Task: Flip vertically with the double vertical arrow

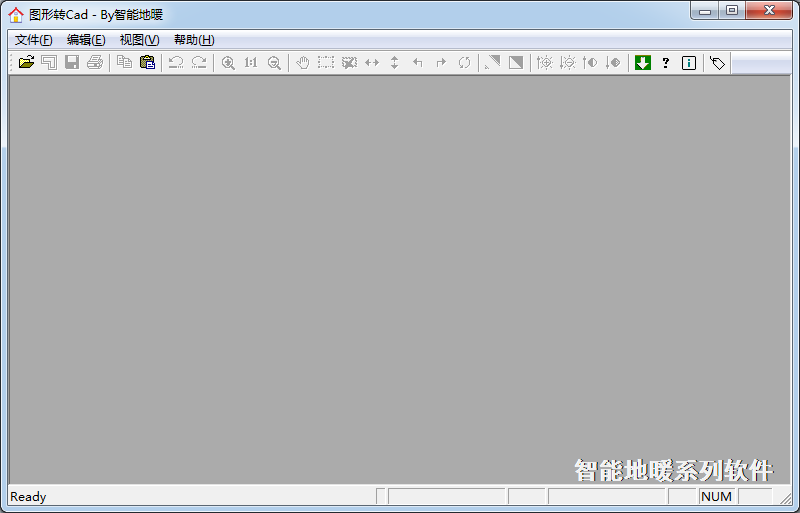Action: tap(395, 62)
